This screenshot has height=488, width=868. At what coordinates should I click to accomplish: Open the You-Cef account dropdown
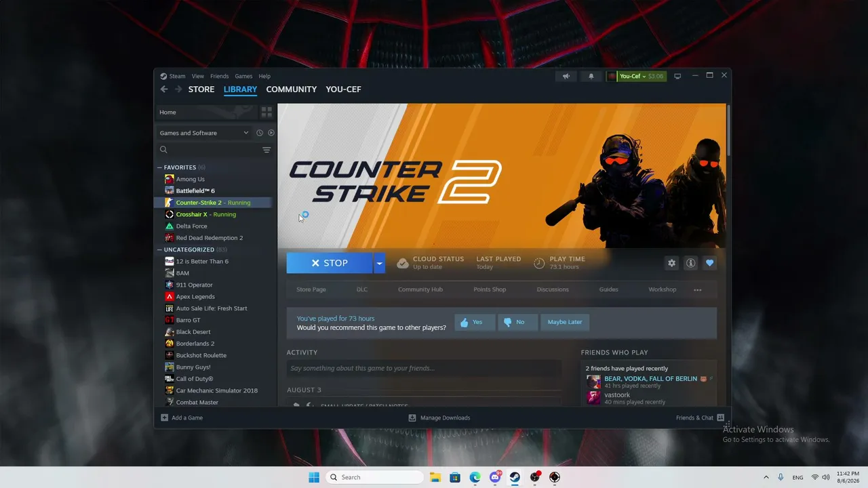[x=636, y=76]
